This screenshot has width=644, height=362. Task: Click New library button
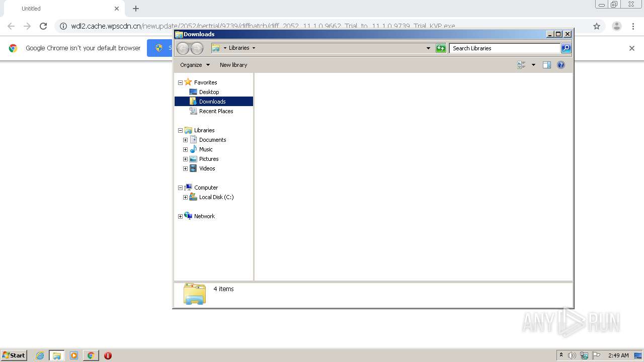coord(233,65)
